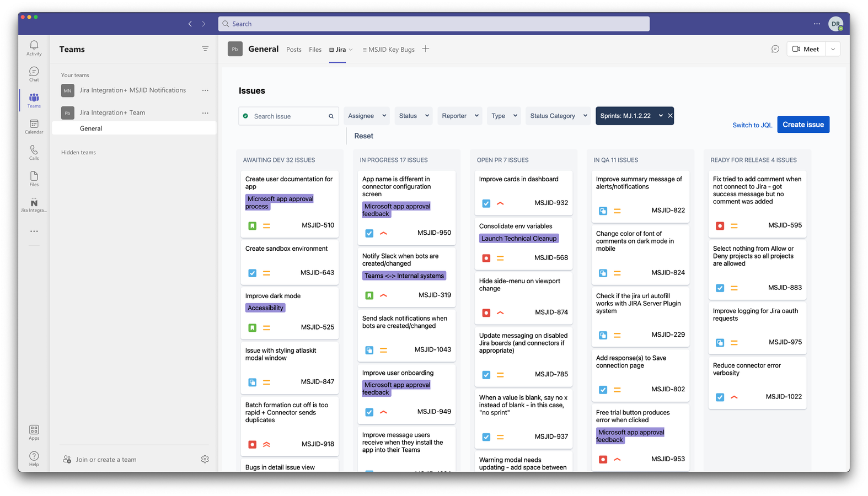Click the bug type icon on MSJID-918

[252, 444]
